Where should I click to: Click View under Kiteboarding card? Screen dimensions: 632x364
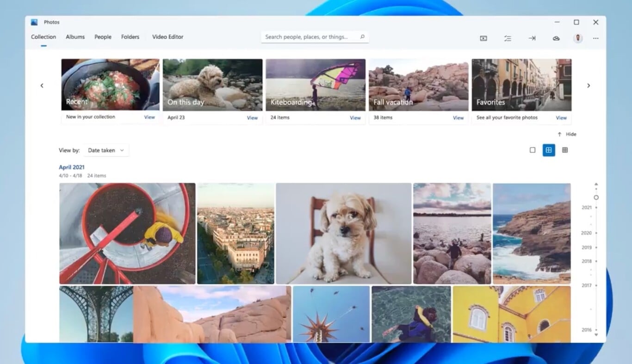[x=355, y=118]
